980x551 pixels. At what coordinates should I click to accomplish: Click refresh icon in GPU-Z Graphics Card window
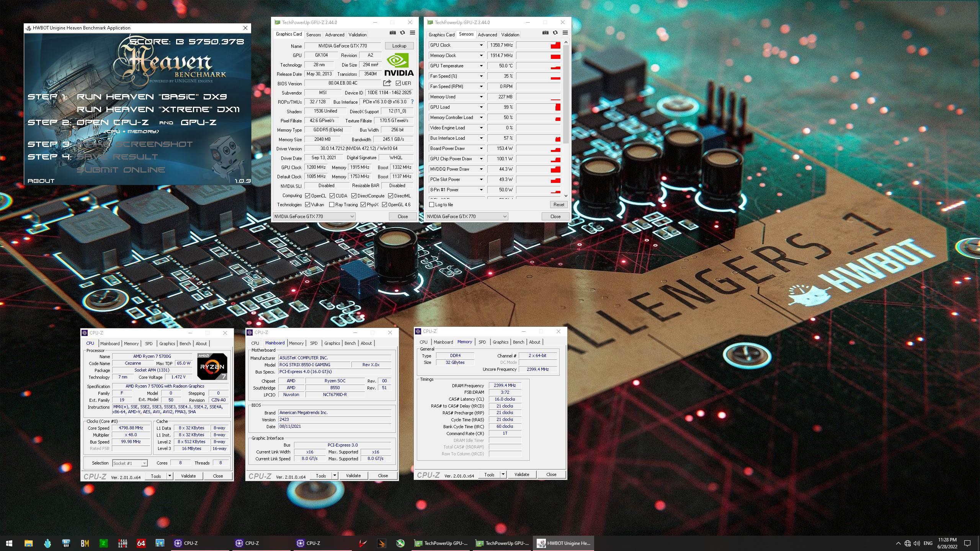pyautogui.click(x=402, y=33)
